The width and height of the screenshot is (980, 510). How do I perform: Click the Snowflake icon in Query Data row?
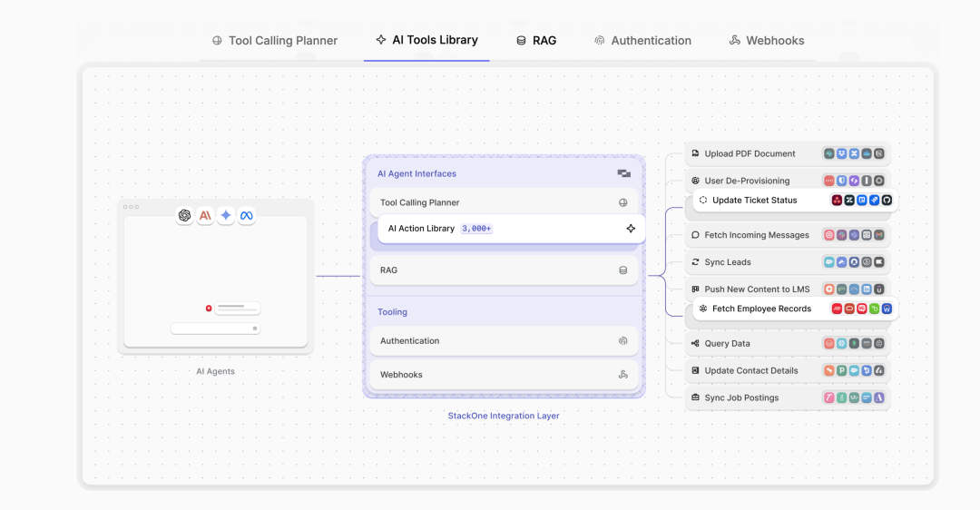click(842, 343)
